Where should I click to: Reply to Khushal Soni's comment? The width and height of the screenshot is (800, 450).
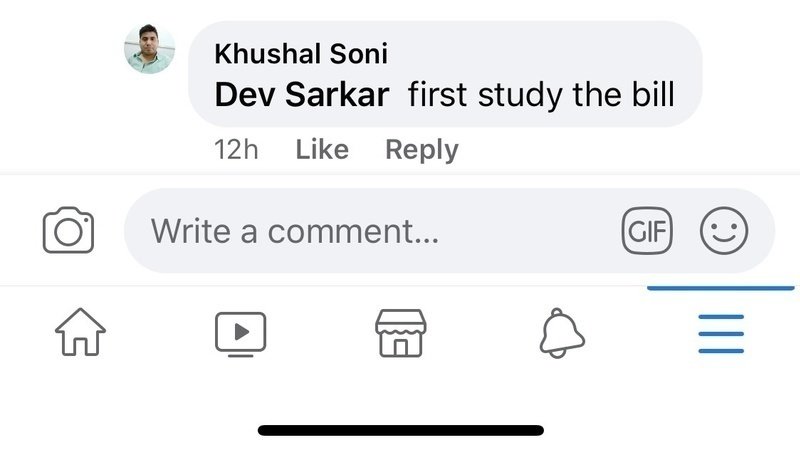tap(421, 150)
